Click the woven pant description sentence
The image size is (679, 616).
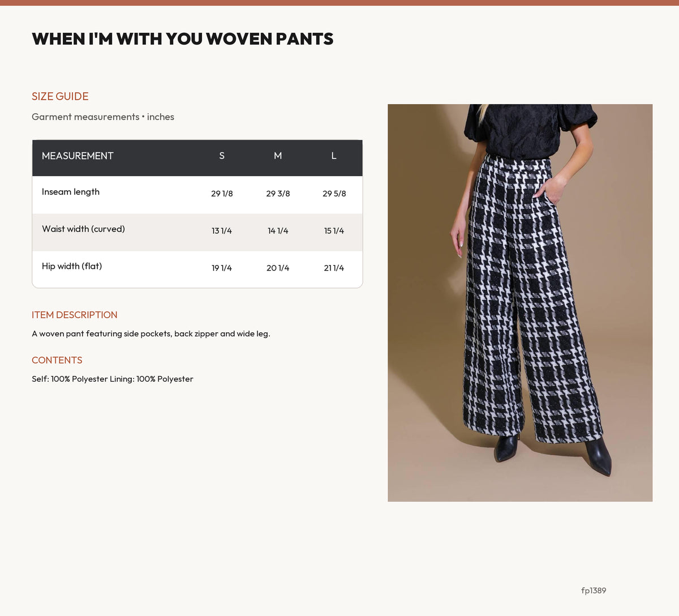pos(151,333)
